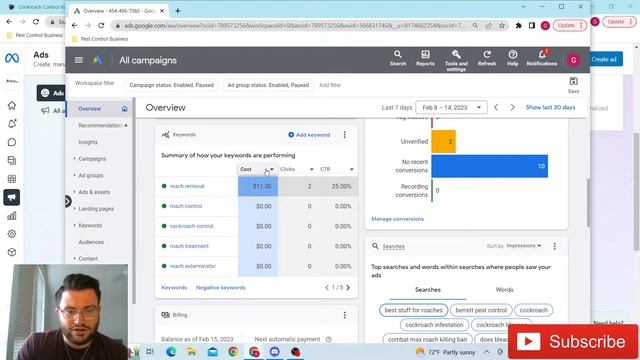Go to next keywords page arrow
Viewport: 640px width, 360px height.
coord(348,287)
